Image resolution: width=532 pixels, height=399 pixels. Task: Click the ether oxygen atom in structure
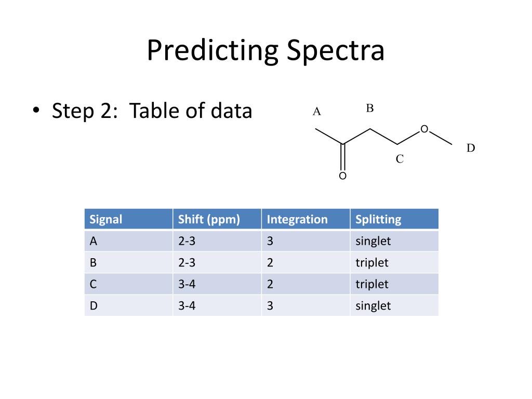point(424,129)
